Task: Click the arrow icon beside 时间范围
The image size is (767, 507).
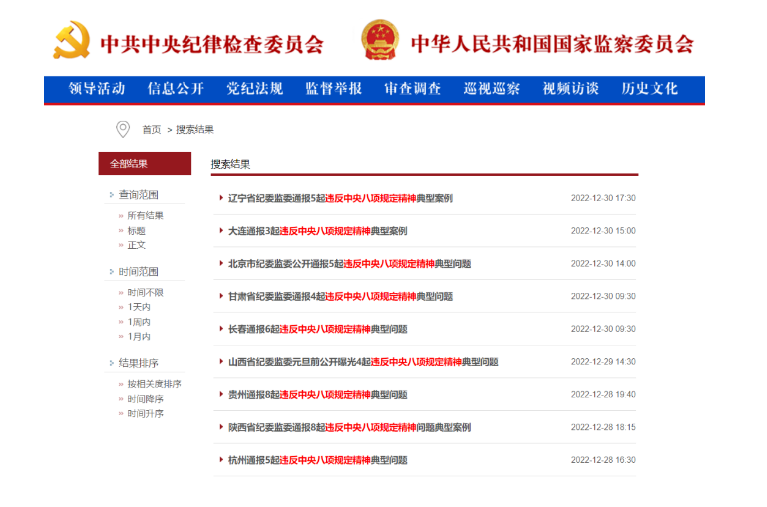Action: pyautogui.click(x=112, y=272)
